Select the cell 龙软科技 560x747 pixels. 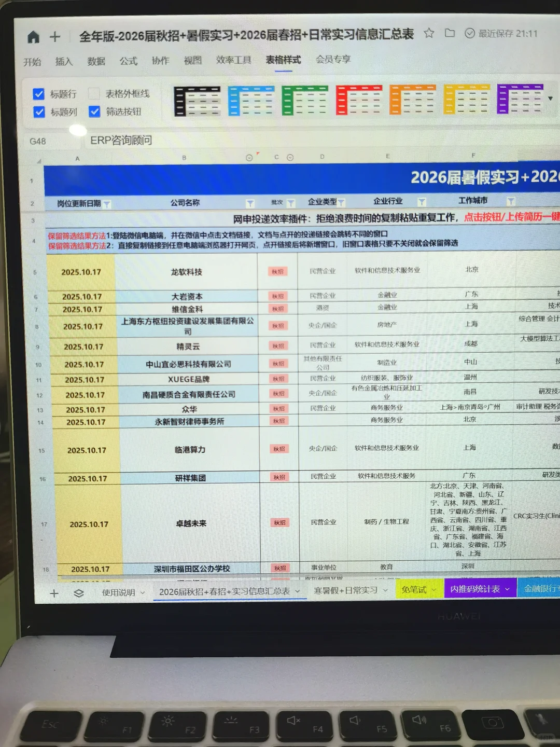click(x=187, y=272)
